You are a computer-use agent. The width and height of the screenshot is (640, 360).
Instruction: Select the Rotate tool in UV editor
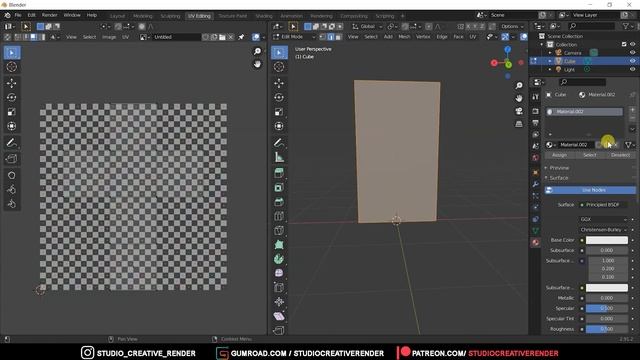point(11,98)
